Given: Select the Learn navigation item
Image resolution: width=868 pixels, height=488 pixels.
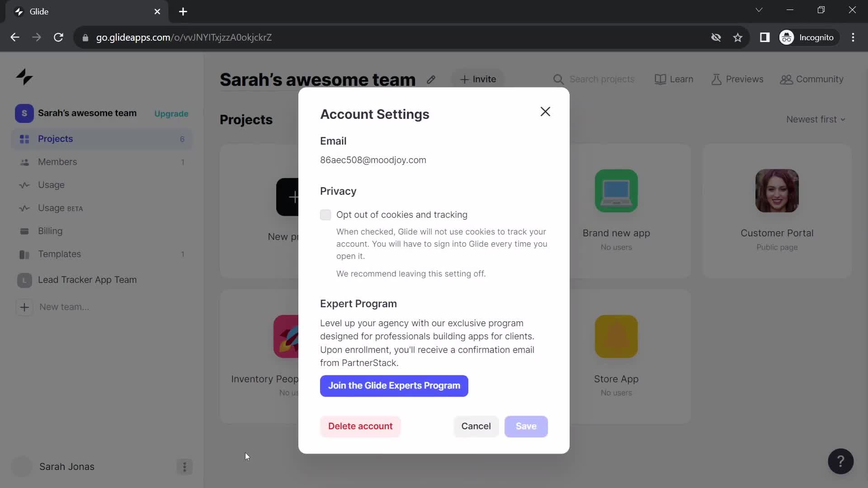Looking at the screenshot, I should pyautogui.click(x=674, y=79).
